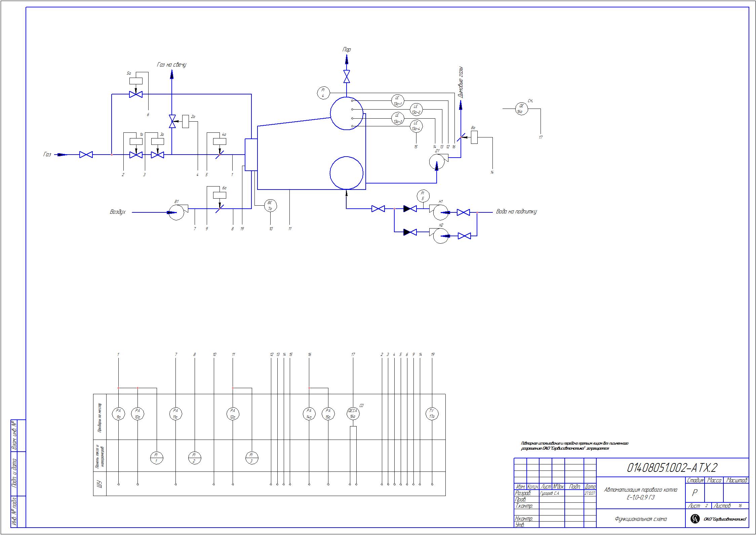This screenshot has height=535, width=756.
Task: Click the 'Подп. и дата' side stamp
Action: 14,474
